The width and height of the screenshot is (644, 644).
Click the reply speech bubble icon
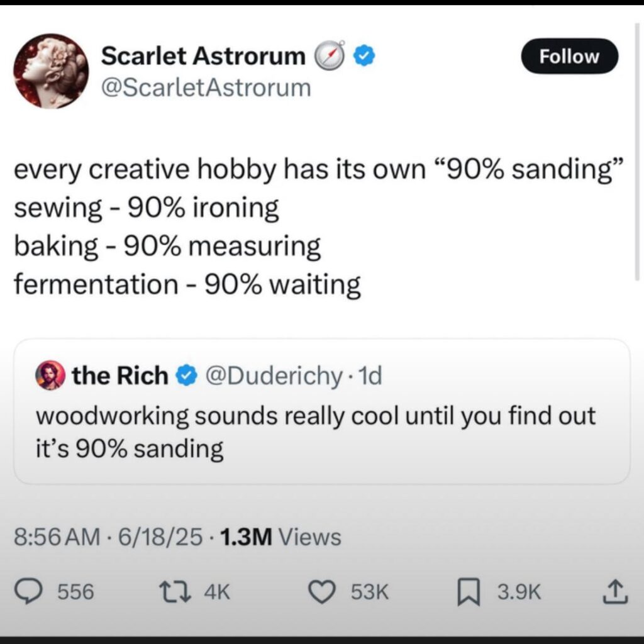(x=28, y=591)
